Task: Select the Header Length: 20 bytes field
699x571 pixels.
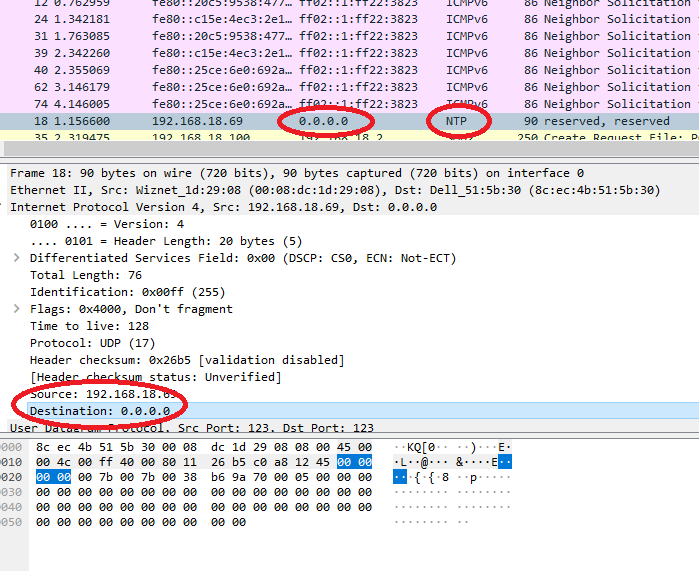Action: pos(166,241)
